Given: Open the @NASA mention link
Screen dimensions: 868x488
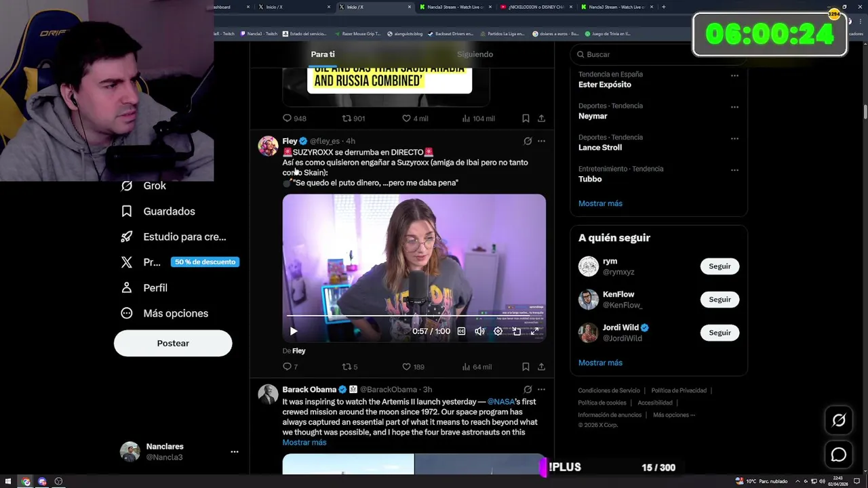Looking at the screenshot, I should click(500, 401).
